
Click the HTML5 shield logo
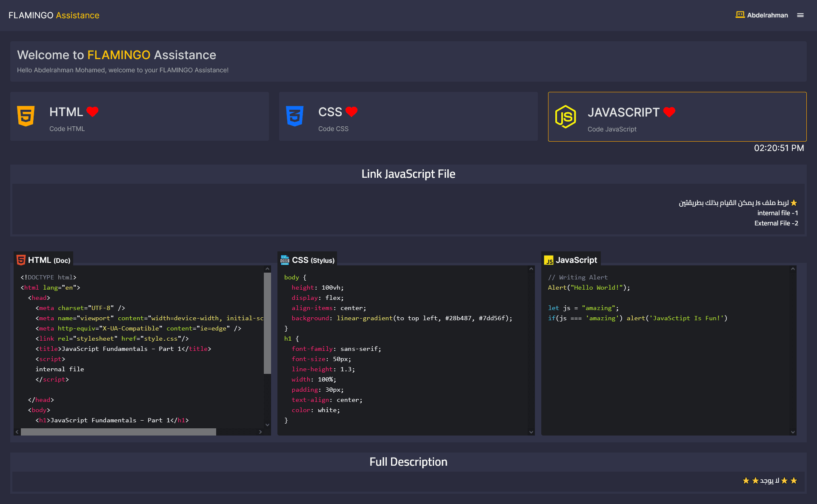point(26,116)
